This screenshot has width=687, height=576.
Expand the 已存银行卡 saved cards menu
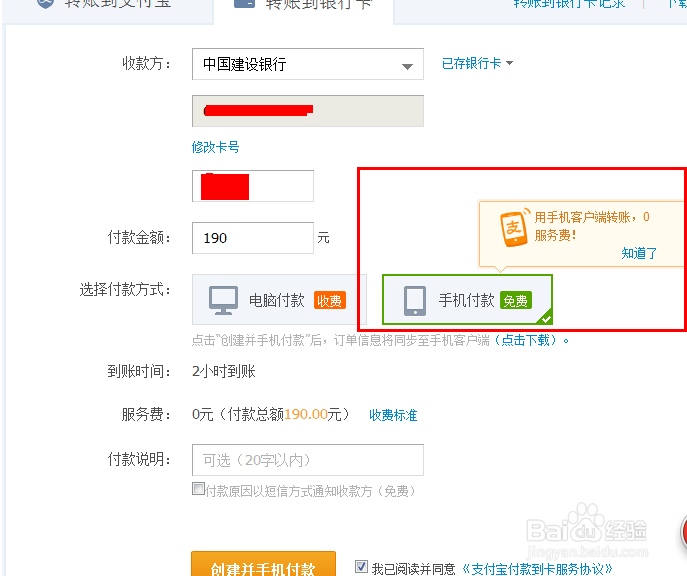coord(477,64)
